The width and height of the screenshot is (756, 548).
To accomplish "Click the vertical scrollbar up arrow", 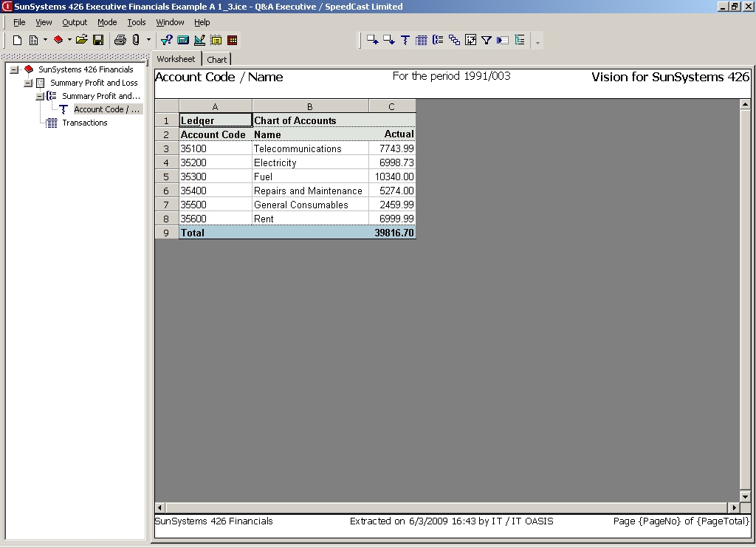I will click(745, 104).
